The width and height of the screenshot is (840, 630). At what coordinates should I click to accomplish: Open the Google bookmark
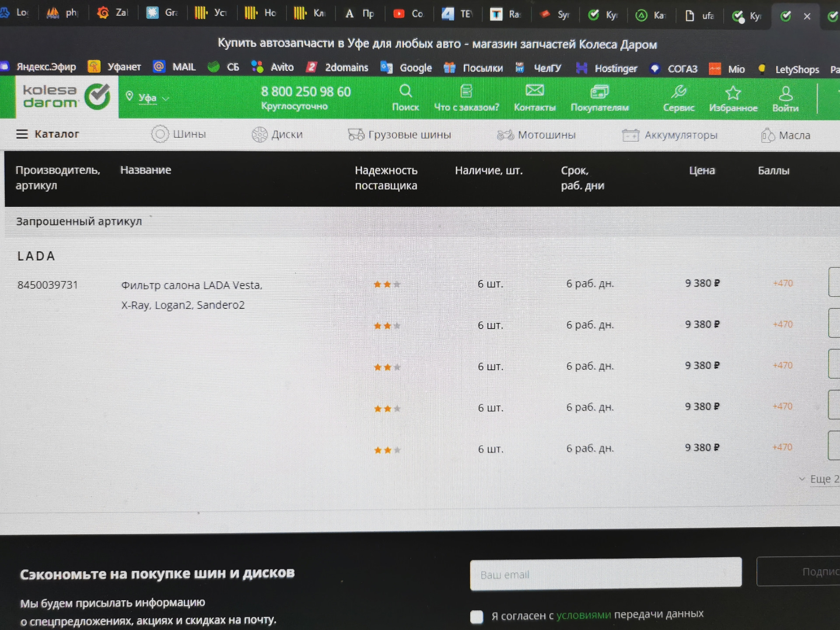pyautogui.click(x=406, y=68)
